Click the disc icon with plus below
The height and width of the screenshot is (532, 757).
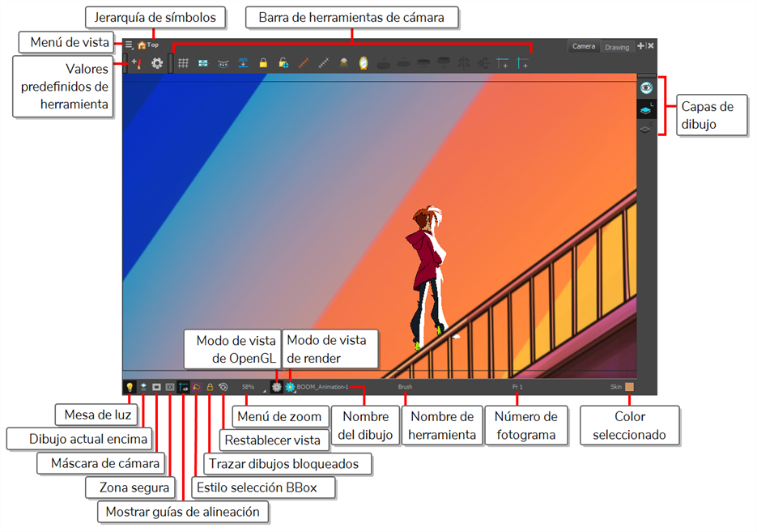click(x=444, y=63)
